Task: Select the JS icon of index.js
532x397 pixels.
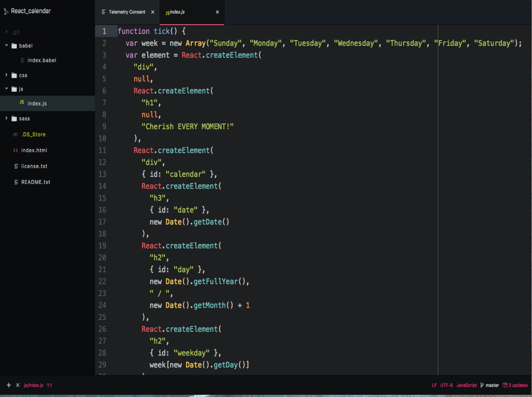Action: point(22,102)
